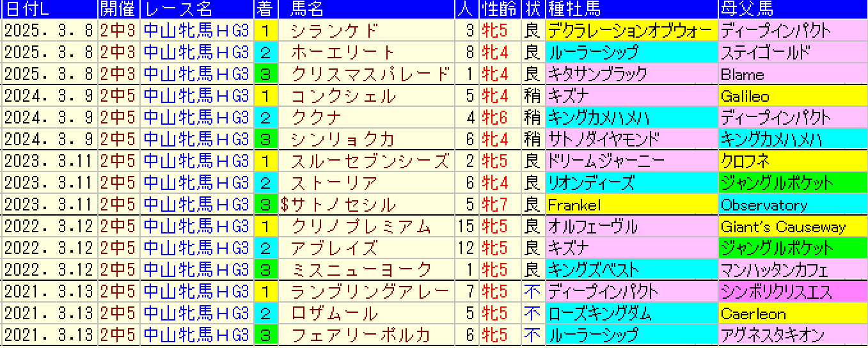The height and width of the screenshot is (348, 868).
Task: Select sire cell ローズキングダム
Action: pyautogui.click(x=630, y=313)
